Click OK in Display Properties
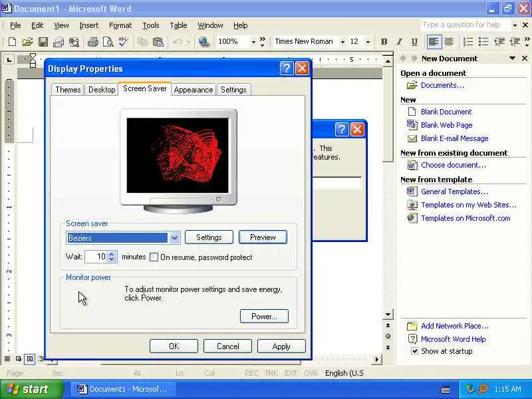This screenshot has height=399, width=532. click(174, 346)
